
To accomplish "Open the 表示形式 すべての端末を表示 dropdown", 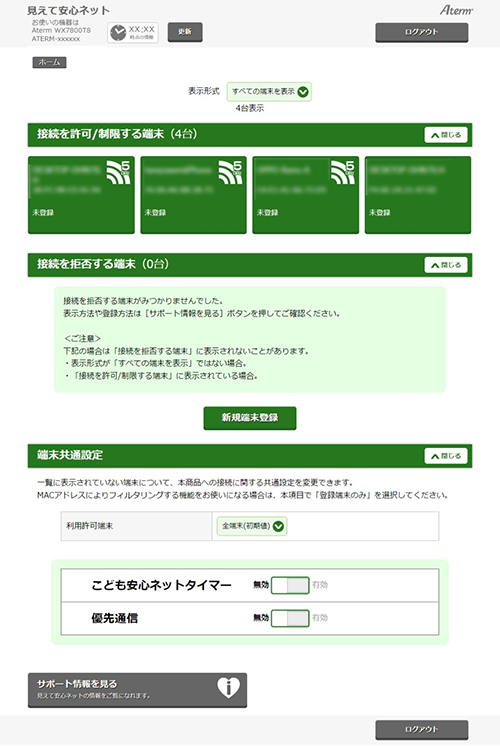I will pyautogui.click(x=269, y=91).
